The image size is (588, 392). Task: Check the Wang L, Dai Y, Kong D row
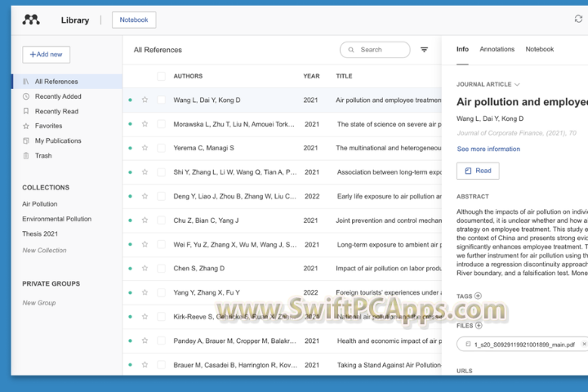(x=161, y=100)
